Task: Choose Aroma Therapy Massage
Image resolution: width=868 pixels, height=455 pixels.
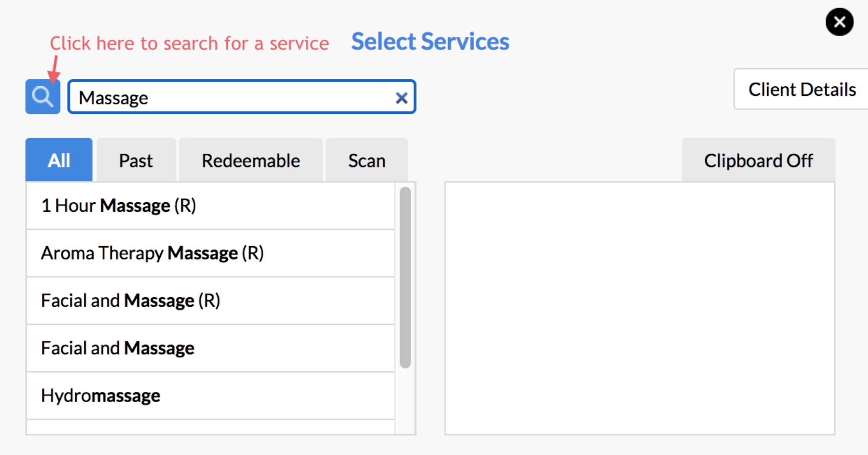Action: coord(151,253)
